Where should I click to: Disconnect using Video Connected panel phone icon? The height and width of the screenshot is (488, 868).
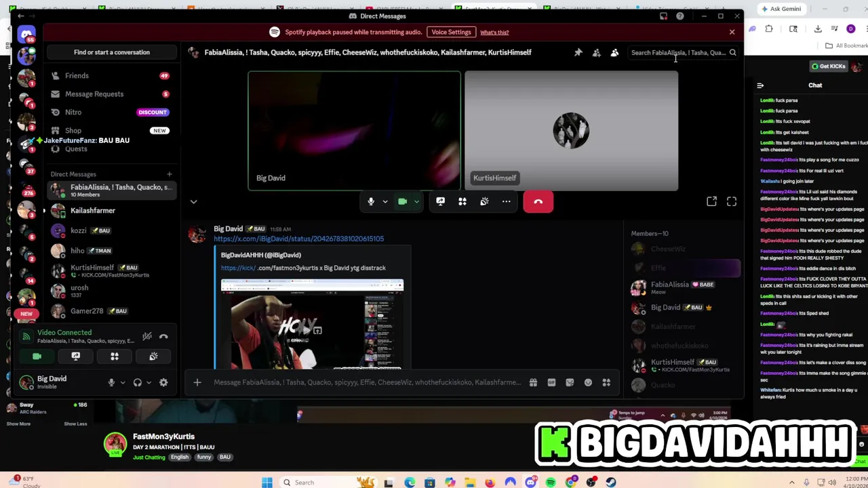coord(163,336)
